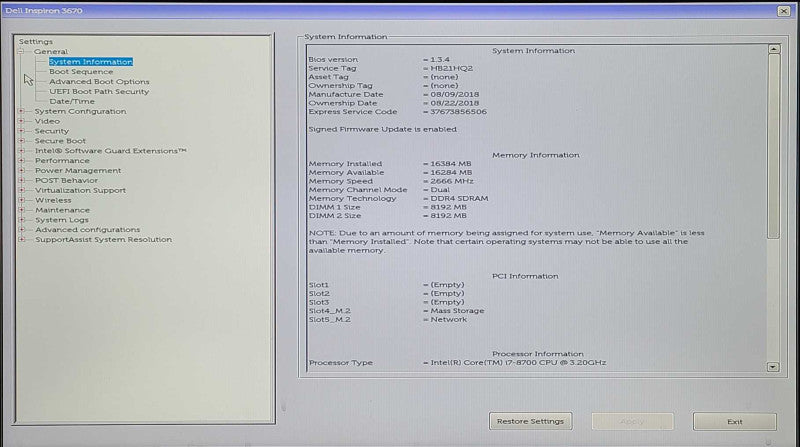Screen dimensions: 800x447
Task: Select Power Management category
Action: click(x=78, y=170)
